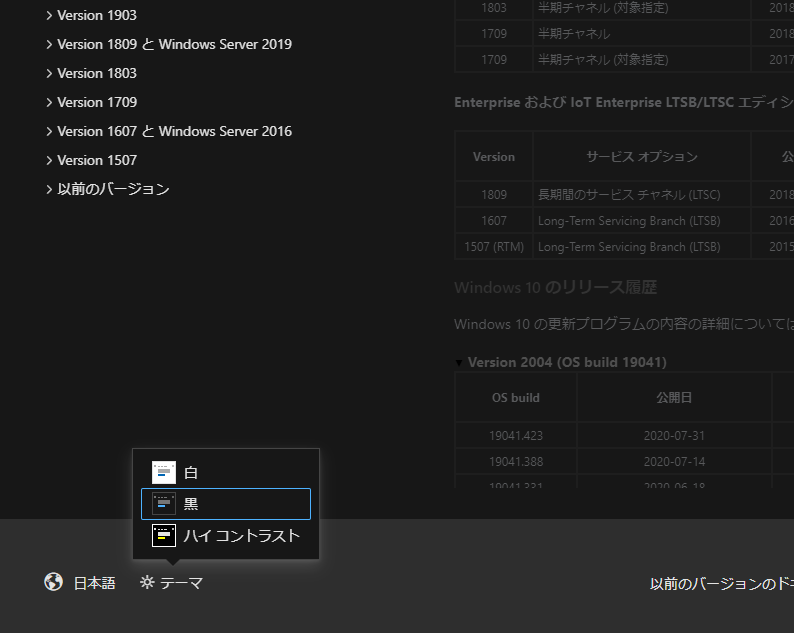Open the 以前のバージョン sidebar entry
Viewport: 794px width, 633px height.
(x=113, y=189)
